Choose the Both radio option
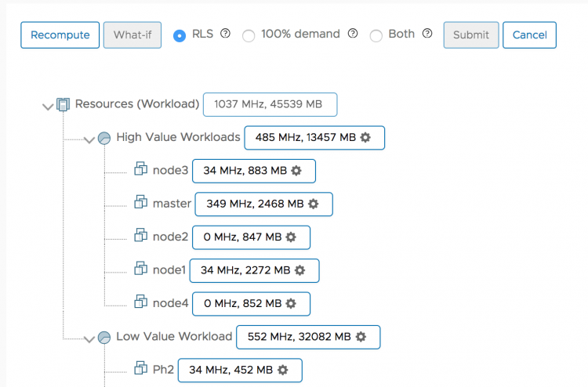The image size is (588, 387). click(x=376, y=35)
